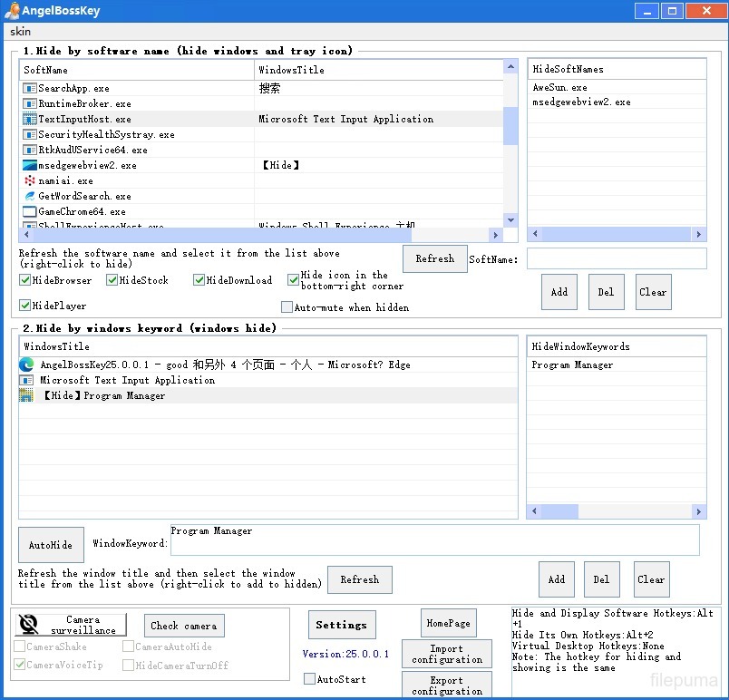Toggle the HideBrowser checkbox
Viewport: 729px width, 700px height.
24,280
